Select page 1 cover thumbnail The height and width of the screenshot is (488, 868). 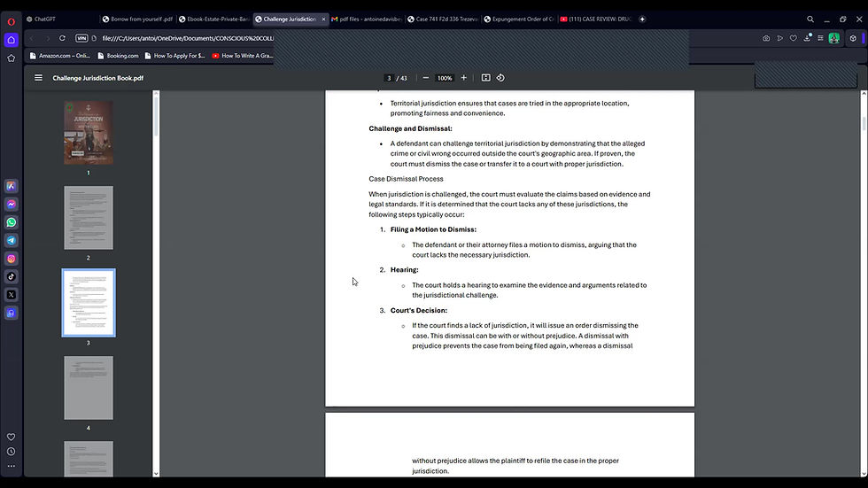click(89, 132)
